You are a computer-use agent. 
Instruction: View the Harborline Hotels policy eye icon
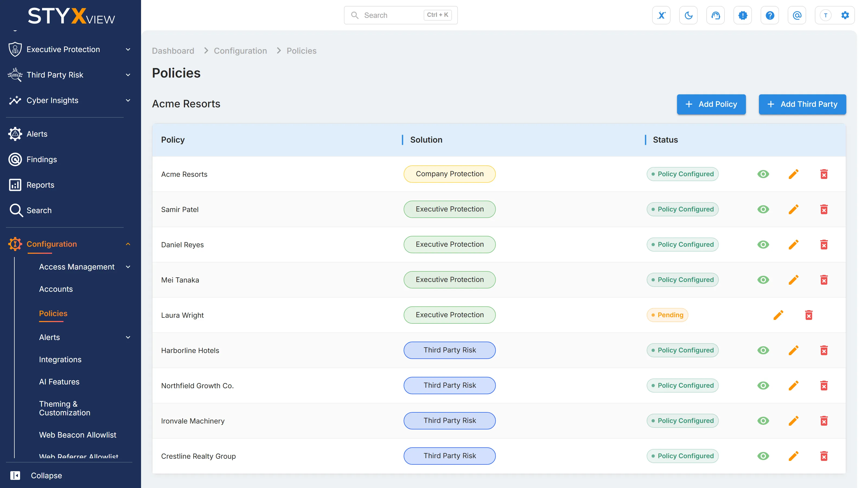[x=763, y=350]
